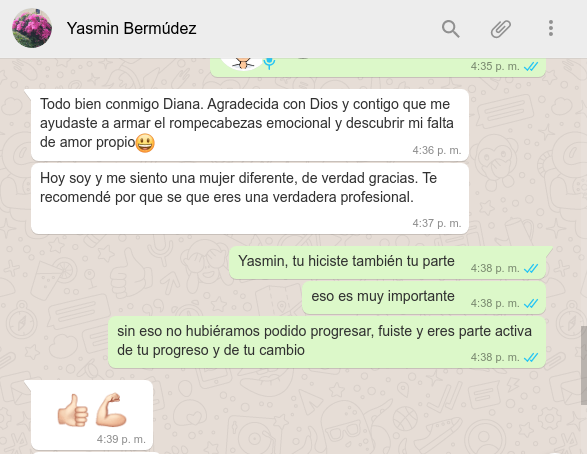This screenshot has width=587, height=454.
Task: Click double check beside 'tu hiciste también'
Action: 531,268
